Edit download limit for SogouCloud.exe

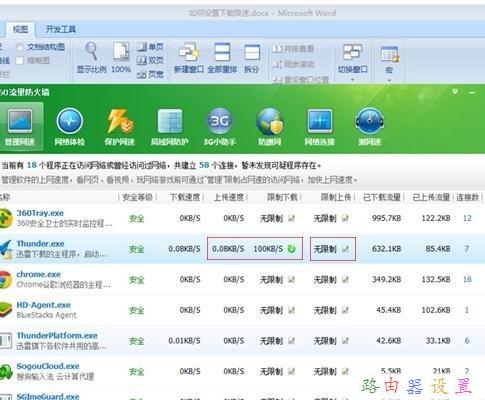click(291, 371)
